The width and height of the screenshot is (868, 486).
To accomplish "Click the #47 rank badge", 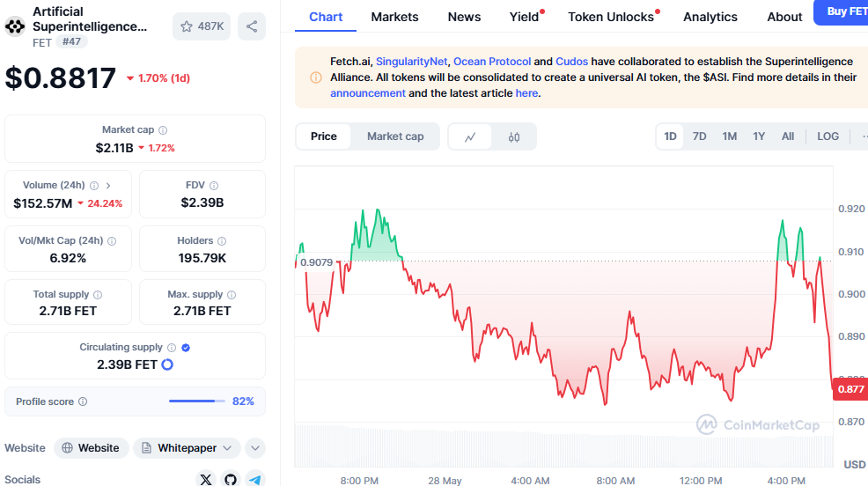I will pos(71,41).
